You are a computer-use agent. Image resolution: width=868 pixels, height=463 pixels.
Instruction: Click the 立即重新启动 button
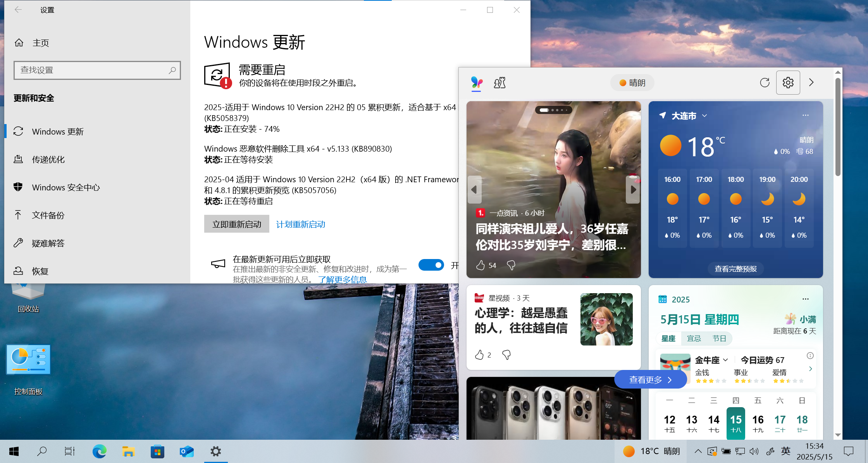point(236,224)
